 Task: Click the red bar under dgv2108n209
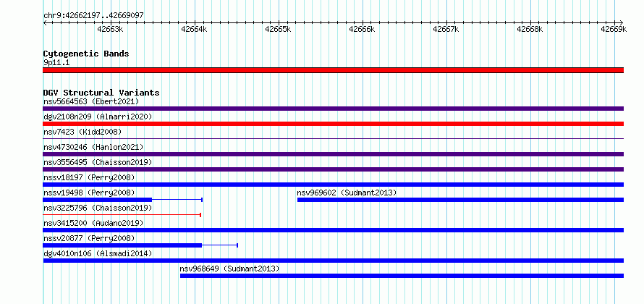[x=333, y=124]
